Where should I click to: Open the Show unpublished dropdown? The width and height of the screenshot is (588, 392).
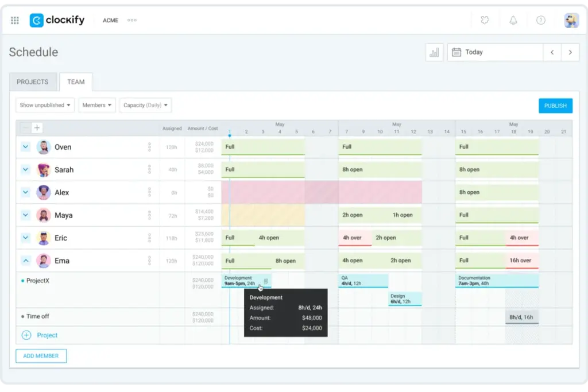[45, 105]
